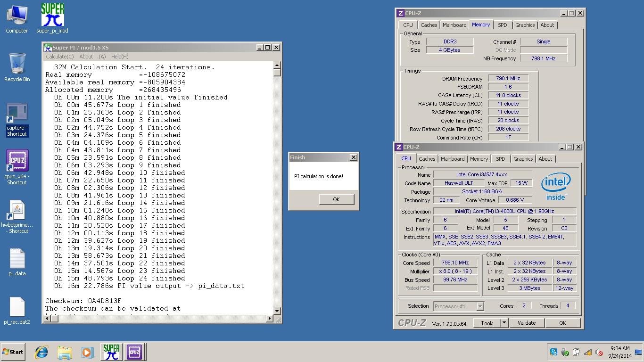This screenshot has width=644, height=362.
Task: Launch Internet Explorer from the taskbar
Action: click(42, 352)
